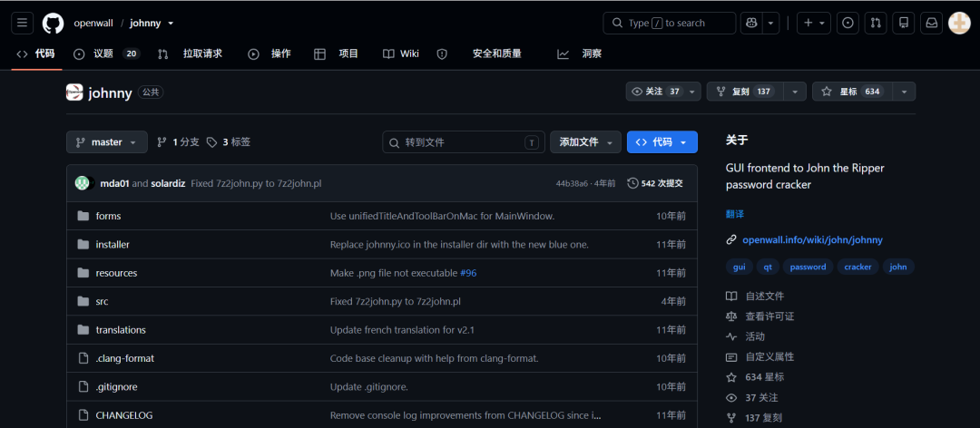This screenshot has height=428, width=980.
Task: Switch to the 议题 tab
Action: point(106,53)
